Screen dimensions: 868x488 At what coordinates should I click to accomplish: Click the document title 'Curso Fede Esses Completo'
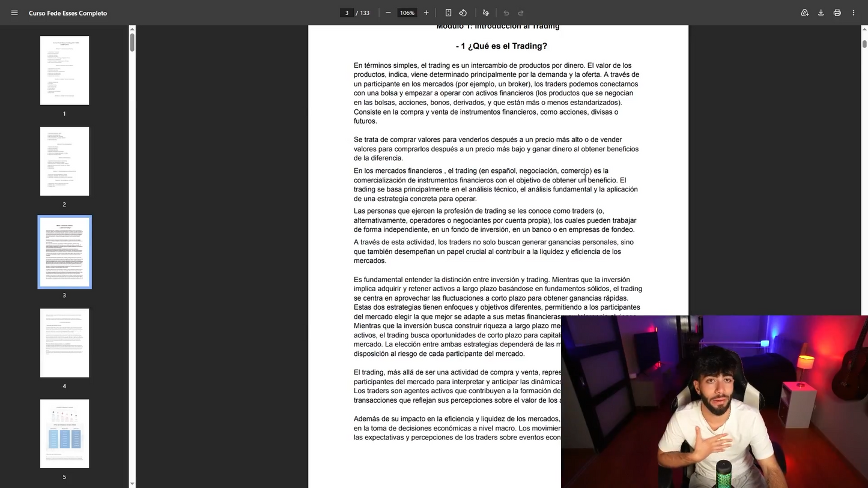point(68,13)
